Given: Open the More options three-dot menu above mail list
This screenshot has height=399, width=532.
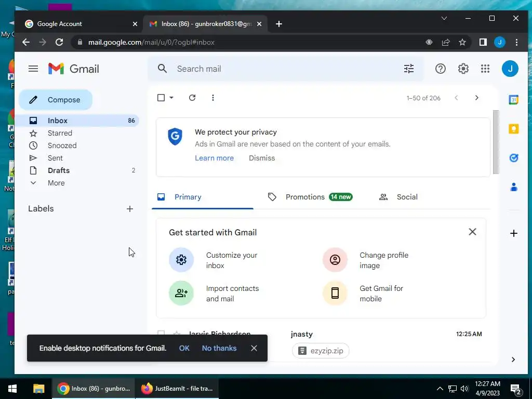Looking at the screenshot, I should [x=212, y=98].
